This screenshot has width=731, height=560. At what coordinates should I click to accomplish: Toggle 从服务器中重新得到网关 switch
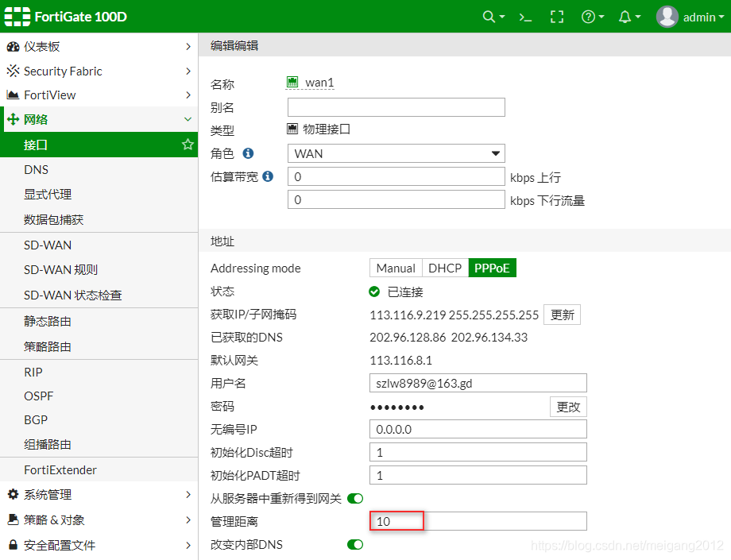355,499
